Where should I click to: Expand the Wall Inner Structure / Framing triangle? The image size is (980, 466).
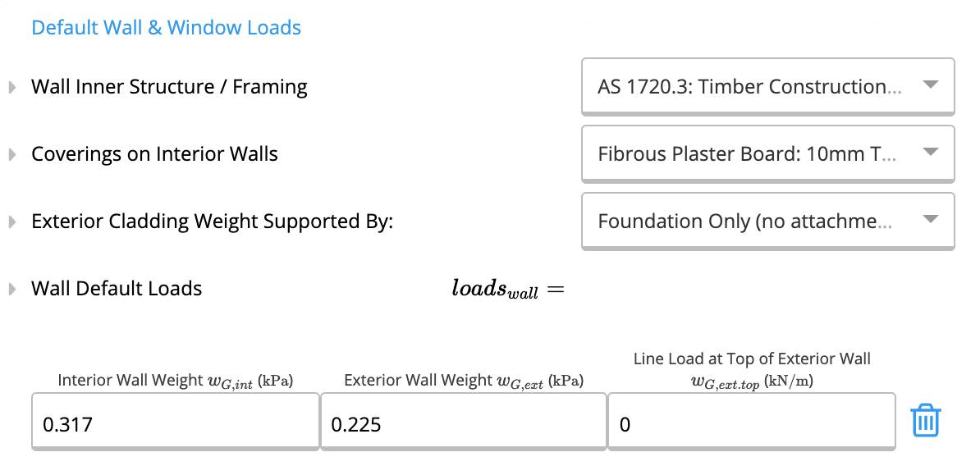coord(11,88)
